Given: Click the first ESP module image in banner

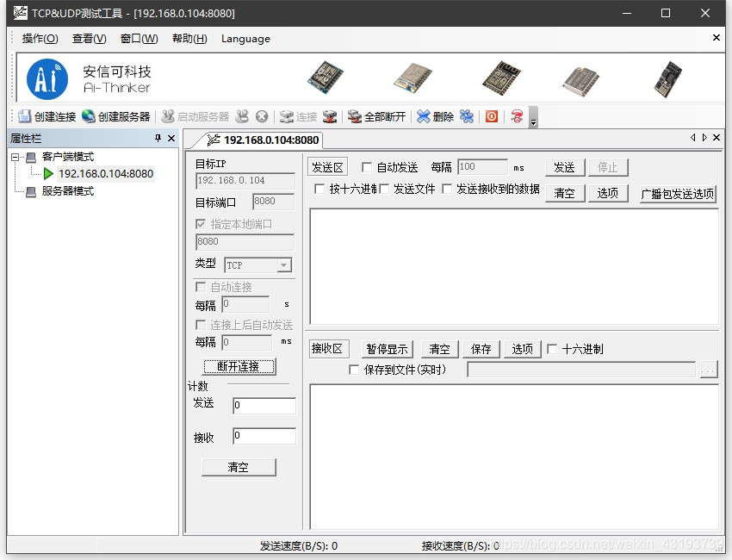Looking at the screenshot, I should [326, 78].
